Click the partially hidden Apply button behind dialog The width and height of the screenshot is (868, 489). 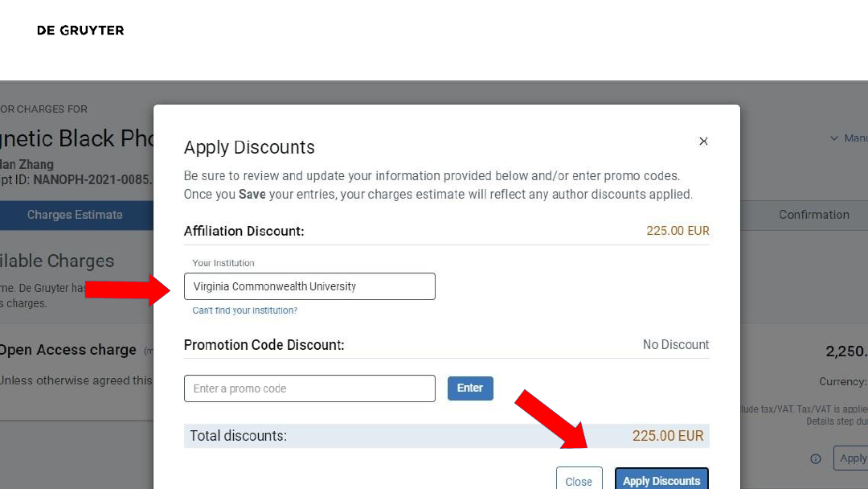pos(852,458)
